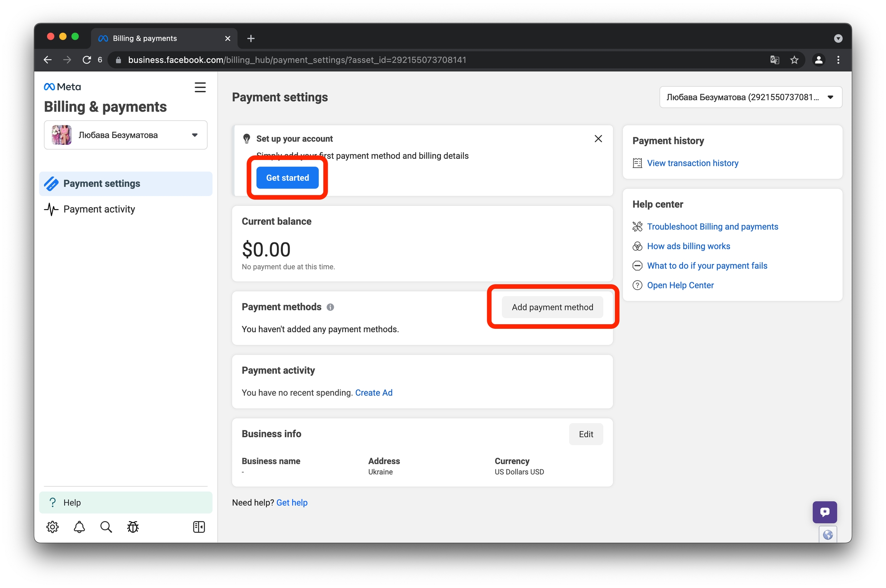Click the lock icon in address bar

118,60
